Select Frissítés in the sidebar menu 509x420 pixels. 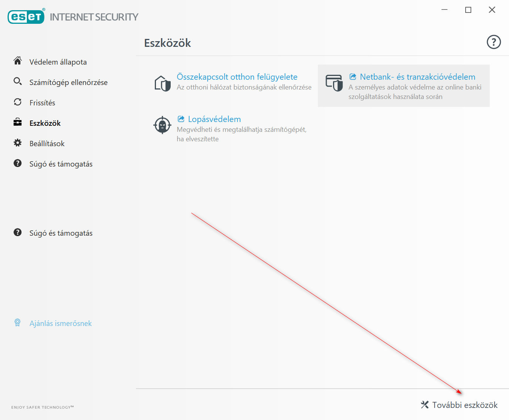(x=42, y=103)
